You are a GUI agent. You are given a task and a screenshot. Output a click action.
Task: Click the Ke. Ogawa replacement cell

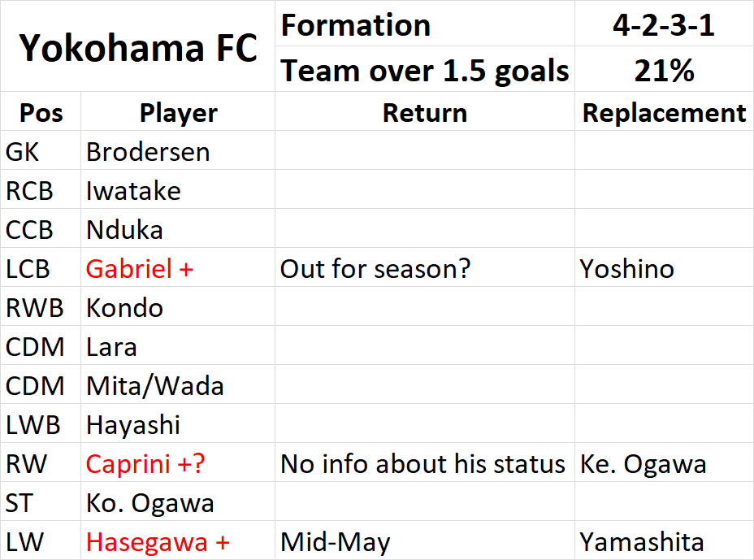[664, 462]
